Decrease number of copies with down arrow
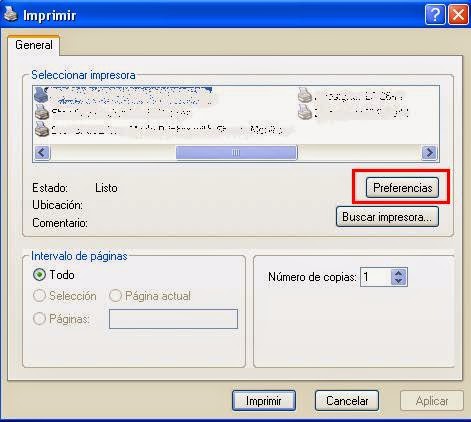 coord(399,281)
